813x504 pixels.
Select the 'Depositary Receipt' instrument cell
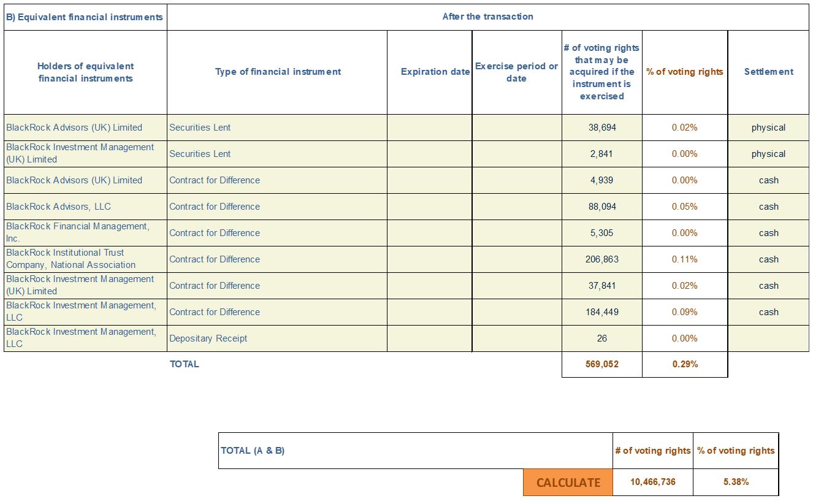click(277, 338)
